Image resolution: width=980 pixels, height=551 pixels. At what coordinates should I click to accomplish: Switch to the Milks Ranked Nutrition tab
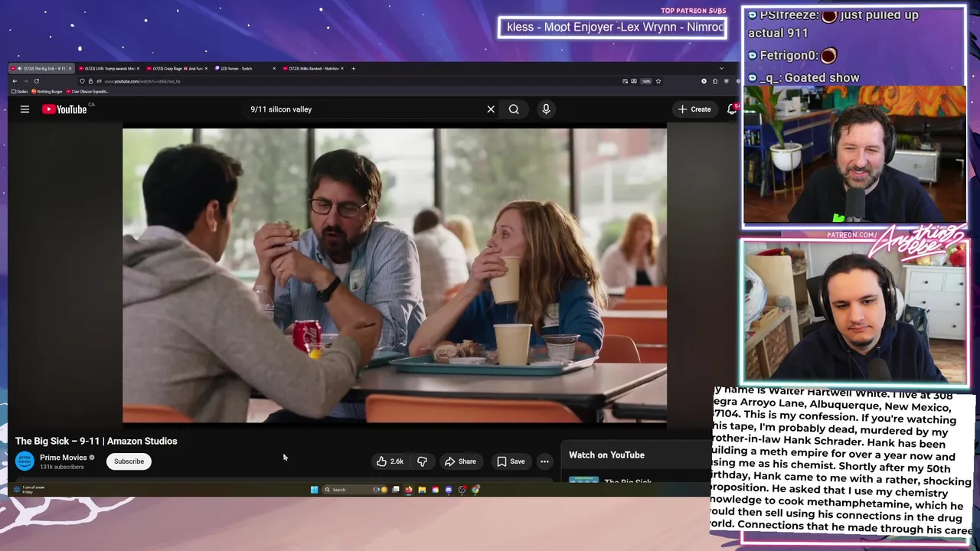[x=312, y=69]
